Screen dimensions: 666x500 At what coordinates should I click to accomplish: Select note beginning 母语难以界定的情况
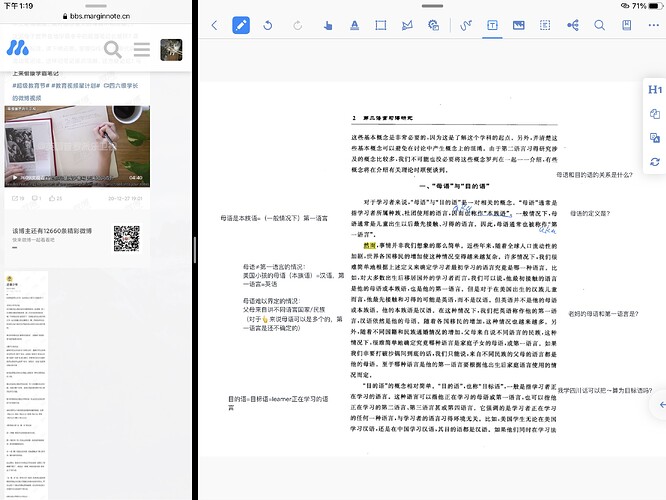[x=293, y=314]
